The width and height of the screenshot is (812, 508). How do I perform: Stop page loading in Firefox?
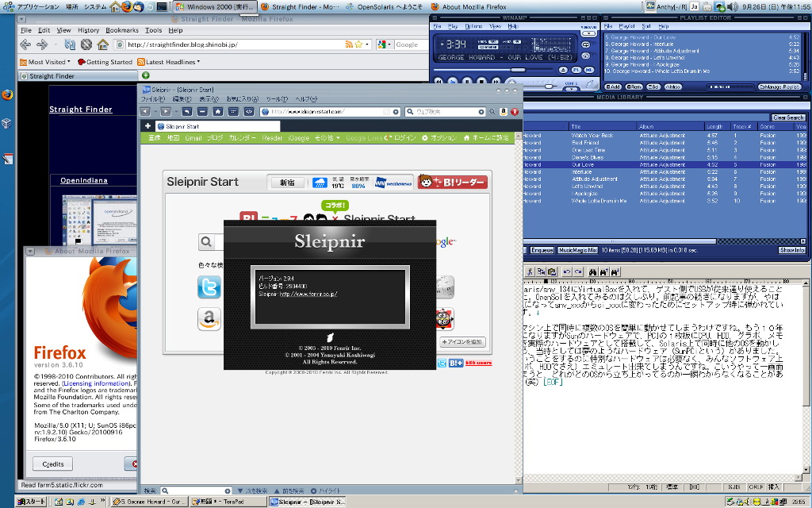pyautogui.click(x=86, y=44)
